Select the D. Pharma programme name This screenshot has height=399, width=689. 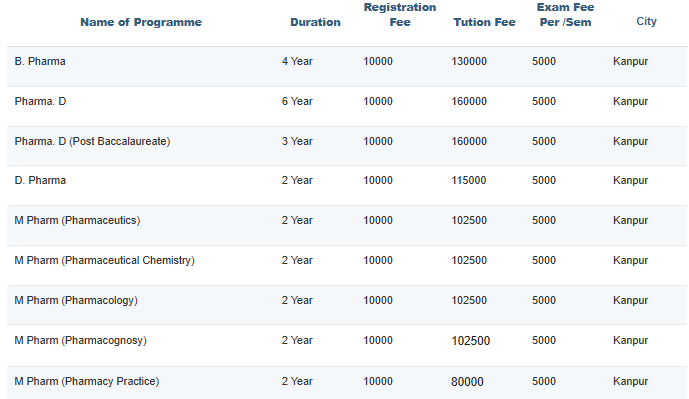pos(40,180)
